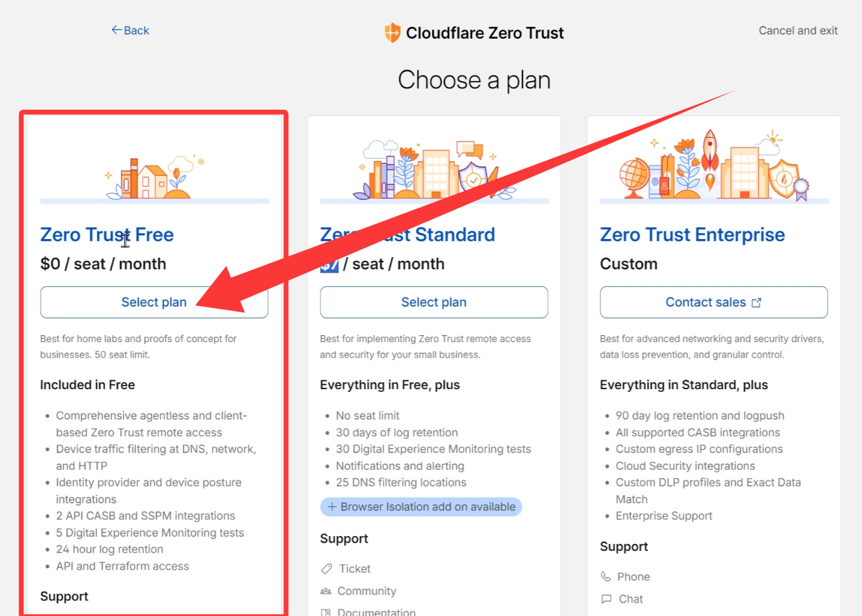
Task: Click the Chat support bubble icon
Action: [x=606, y=599]
